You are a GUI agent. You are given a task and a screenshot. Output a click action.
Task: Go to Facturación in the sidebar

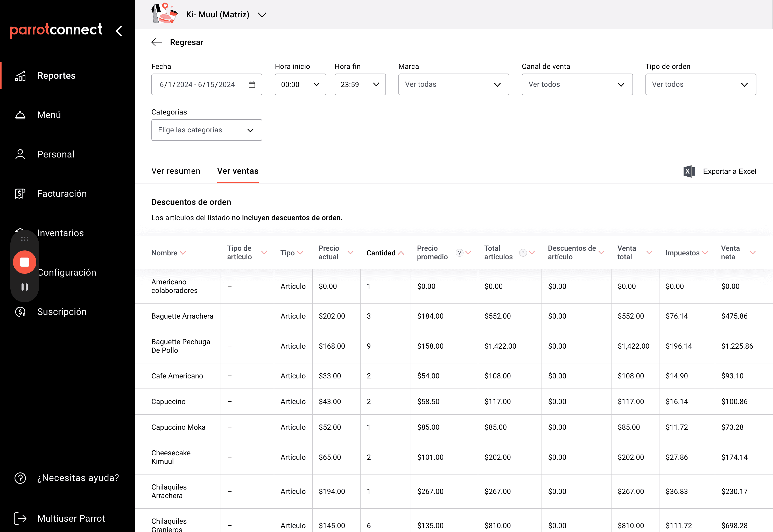(x=62, y=194)
